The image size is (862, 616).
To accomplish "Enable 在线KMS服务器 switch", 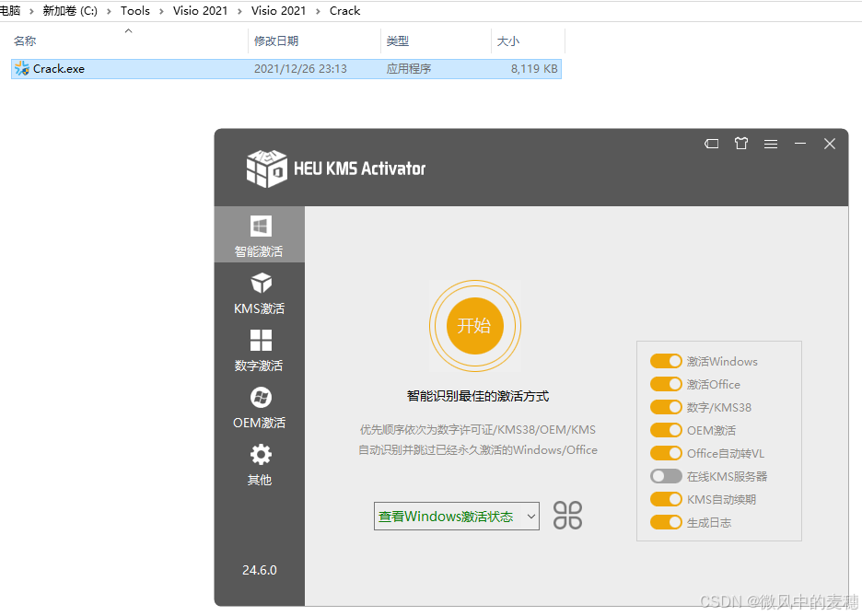I will click(666, 476).
